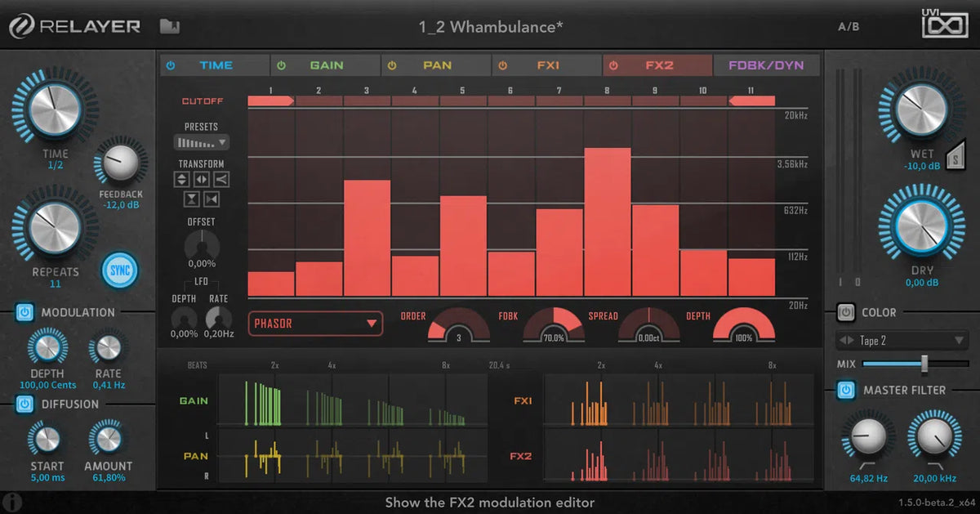
Task: Click the round SYNC button
Action: point(119,270)
